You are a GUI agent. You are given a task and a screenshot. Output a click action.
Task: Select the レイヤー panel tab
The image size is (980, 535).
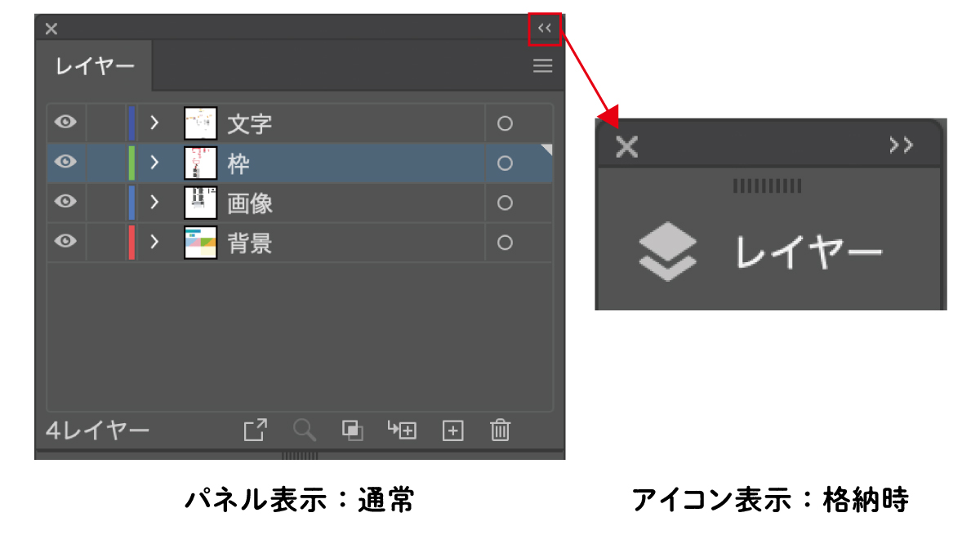95,67
